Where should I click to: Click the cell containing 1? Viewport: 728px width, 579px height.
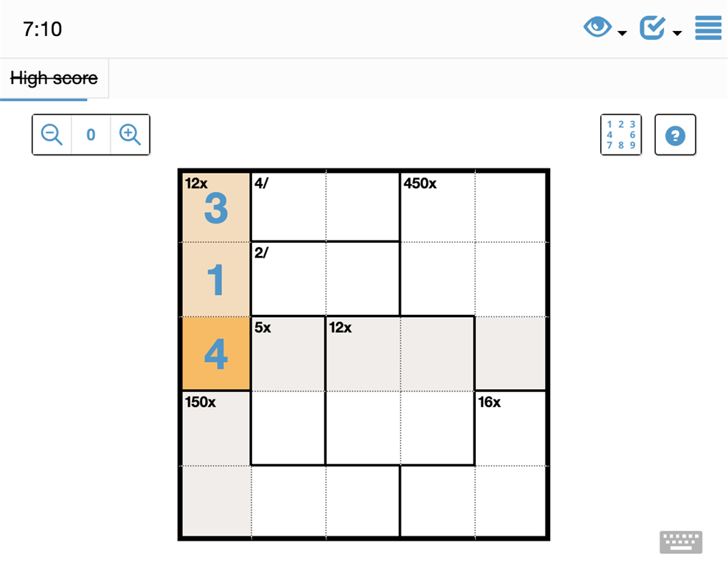tap(215, 280)
